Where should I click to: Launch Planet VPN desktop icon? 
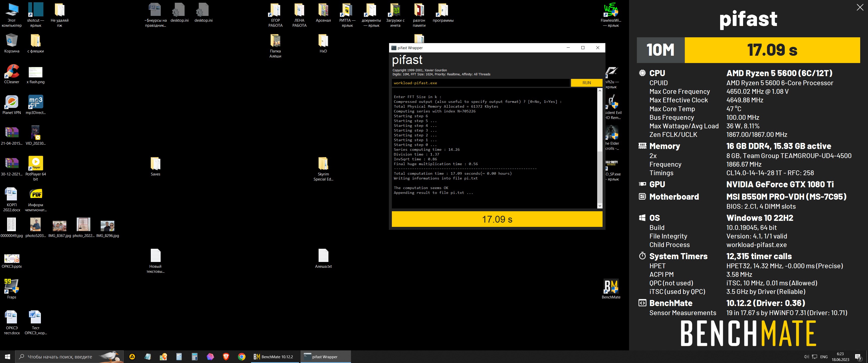click(12, 104)
